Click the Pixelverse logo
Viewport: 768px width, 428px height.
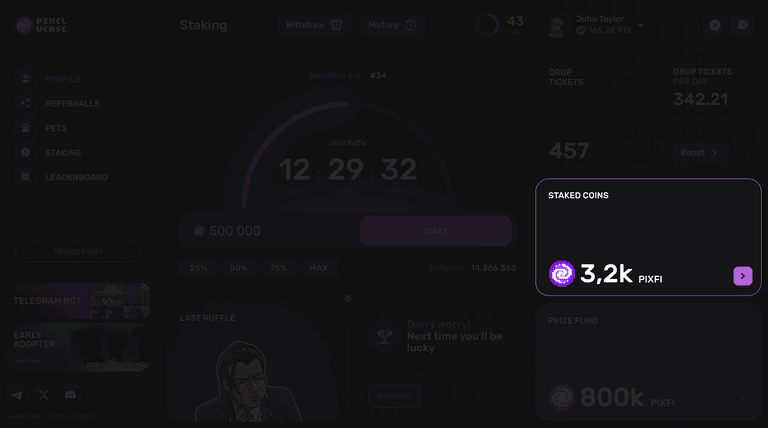(41, 25)
